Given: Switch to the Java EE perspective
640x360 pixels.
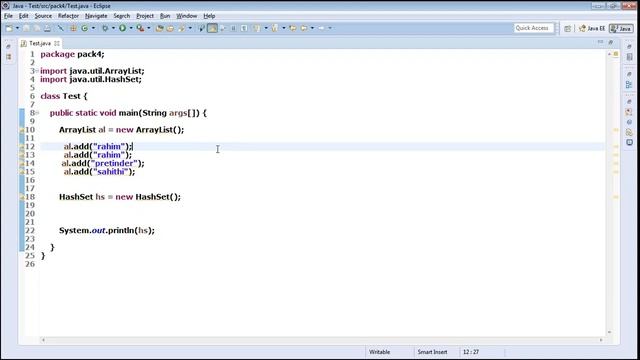Looking at the screenshot, I should 592,28.
